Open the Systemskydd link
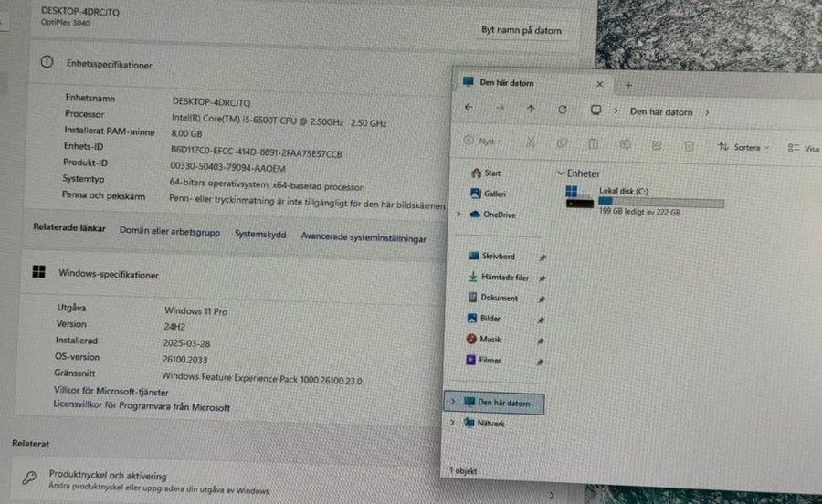822x504 pixels. [259, 234]
